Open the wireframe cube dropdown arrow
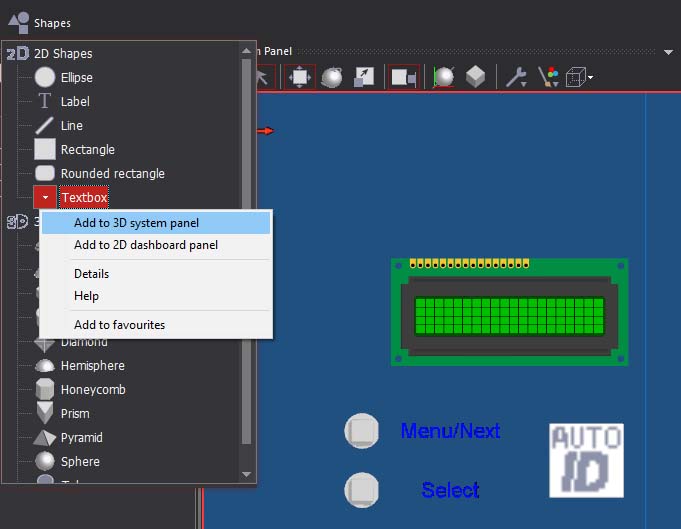The image size is (681, 529). [x=590, y=77]
